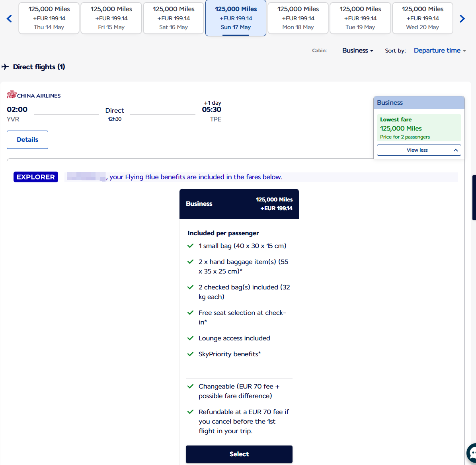Click the '2 checked bag(s) included' line

tap(244, 292)
